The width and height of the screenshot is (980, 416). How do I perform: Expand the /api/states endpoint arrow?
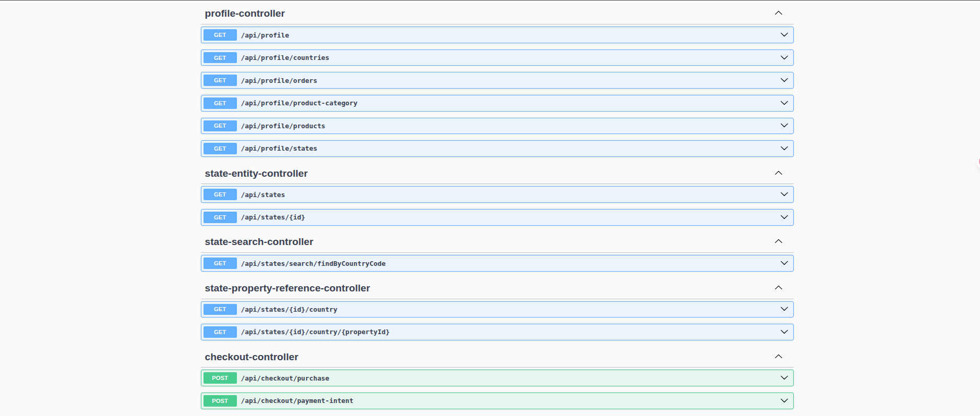(784, 194)
